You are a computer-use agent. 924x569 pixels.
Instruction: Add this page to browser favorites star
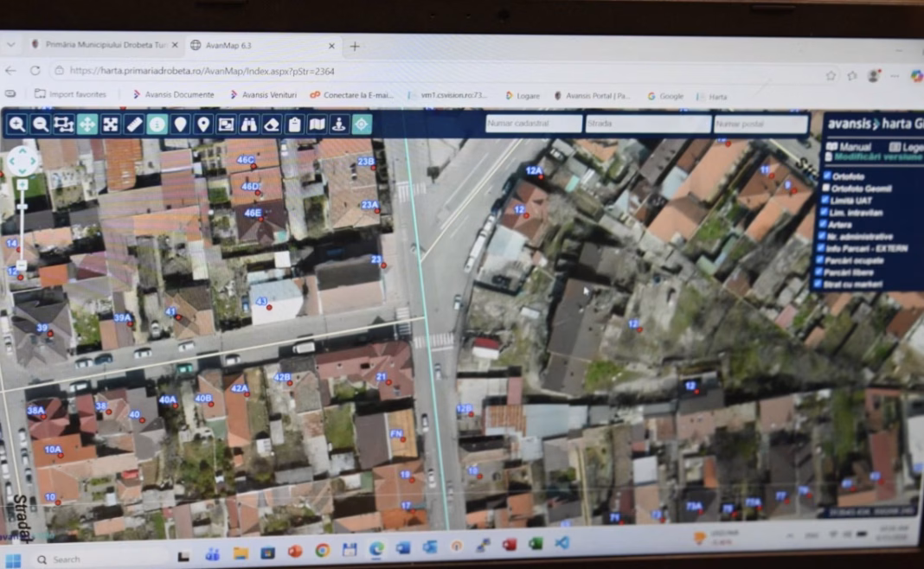coord(831,75)
